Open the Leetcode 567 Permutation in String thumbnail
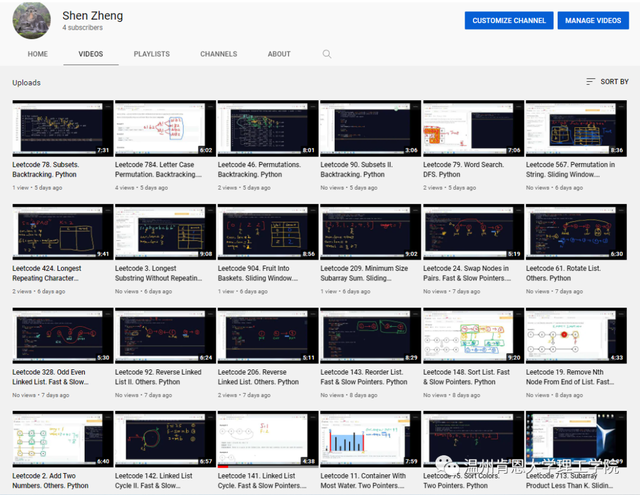The image size is (640, 495). tap(576, 128)
